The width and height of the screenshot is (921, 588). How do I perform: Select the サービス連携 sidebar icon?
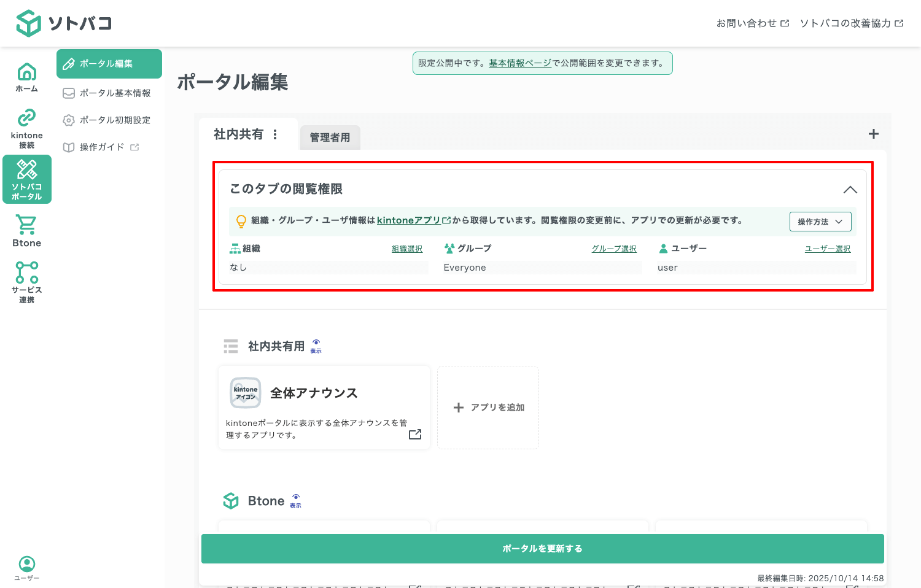pyautogui.click(x=26, y=281)
